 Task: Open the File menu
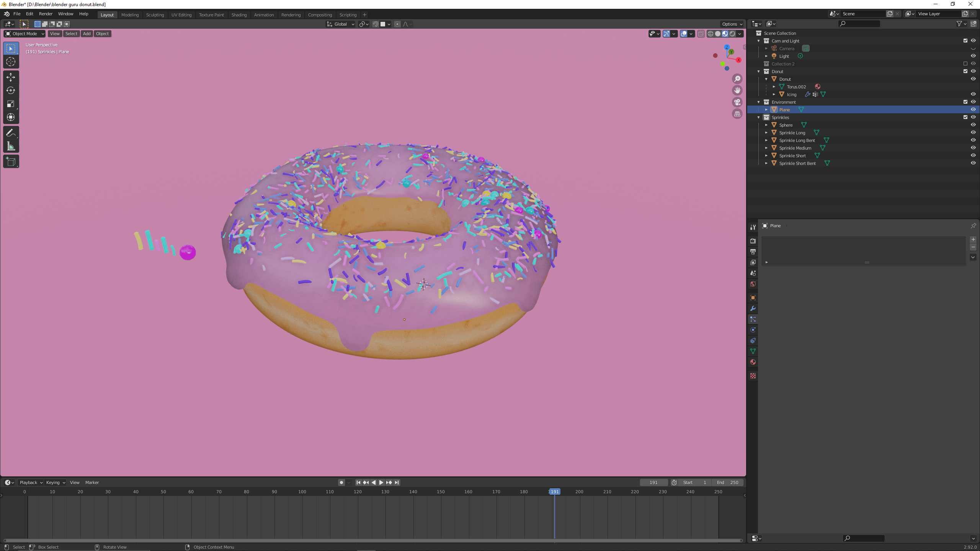coord(17,14)
